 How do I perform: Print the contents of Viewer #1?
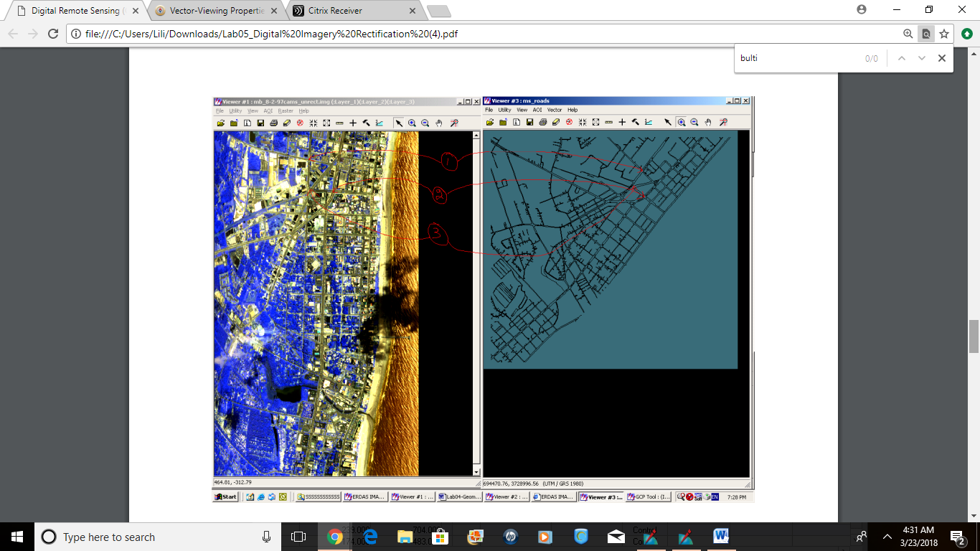273,123
